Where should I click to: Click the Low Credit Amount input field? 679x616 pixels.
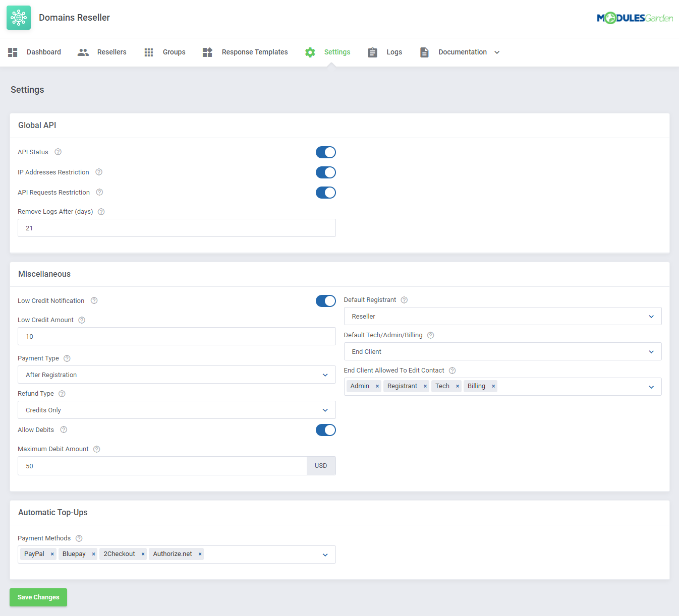coord(177,336)
